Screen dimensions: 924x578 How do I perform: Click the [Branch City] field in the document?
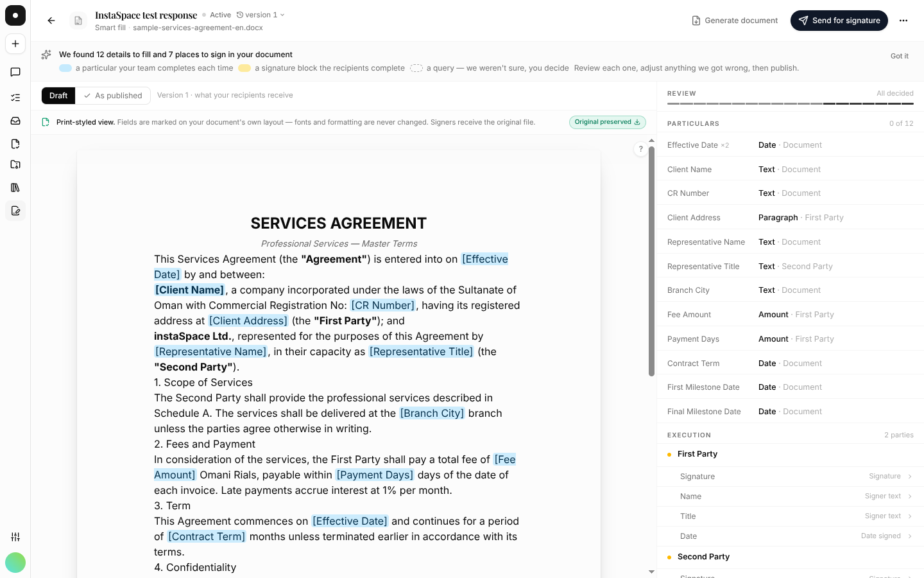pos(432,414)
